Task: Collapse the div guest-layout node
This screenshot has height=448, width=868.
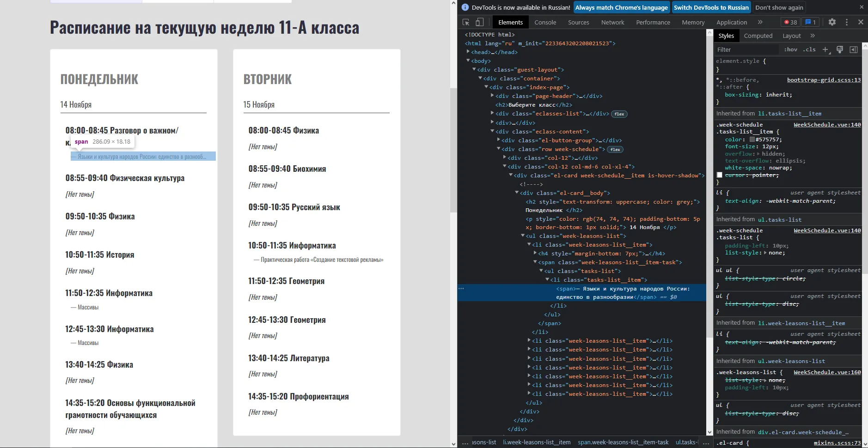Action: pyautogui.click(x=474, y=69)
